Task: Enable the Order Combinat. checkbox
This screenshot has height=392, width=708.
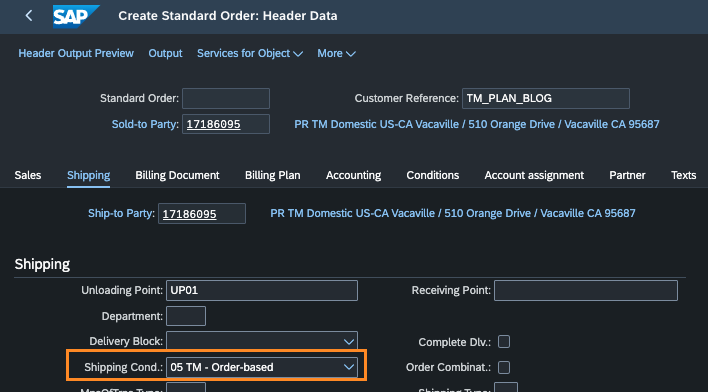Action: pos(504,367)
